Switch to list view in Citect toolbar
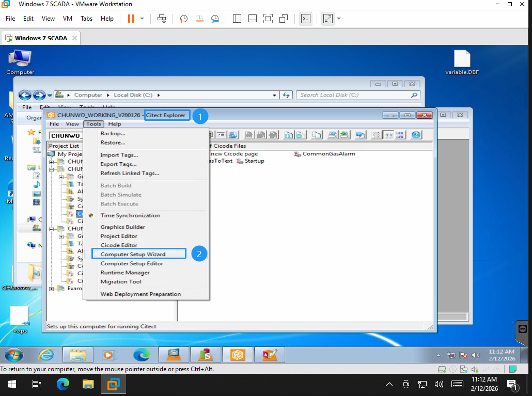The width and height of the screenshot is (532, 396). coord(388,135)
